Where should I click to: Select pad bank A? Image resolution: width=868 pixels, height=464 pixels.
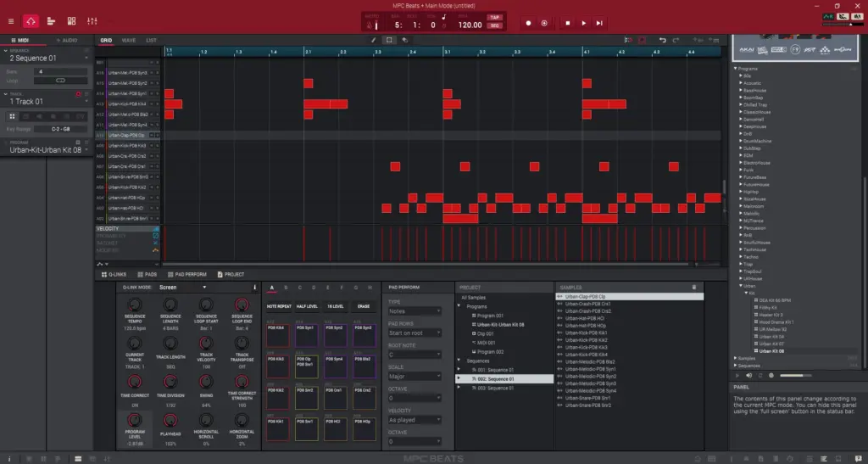click(x=272, y=288)
